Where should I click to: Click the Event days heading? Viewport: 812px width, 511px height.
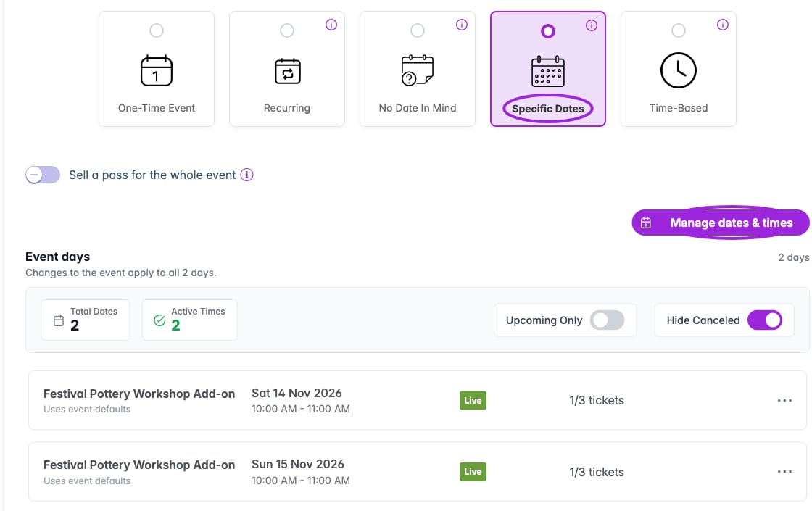[57, 257]
